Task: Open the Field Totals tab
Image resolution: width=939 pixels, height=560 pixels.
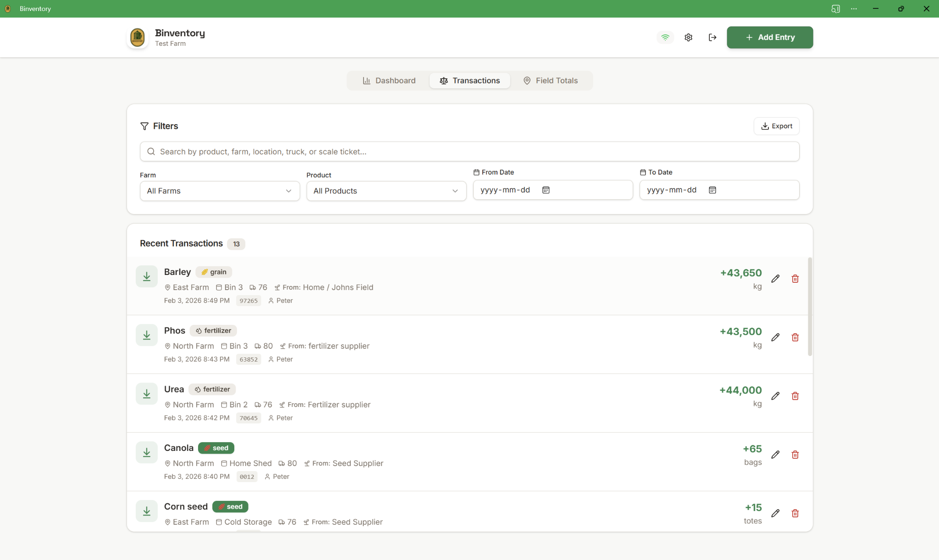Action: (x=551, y=80)
